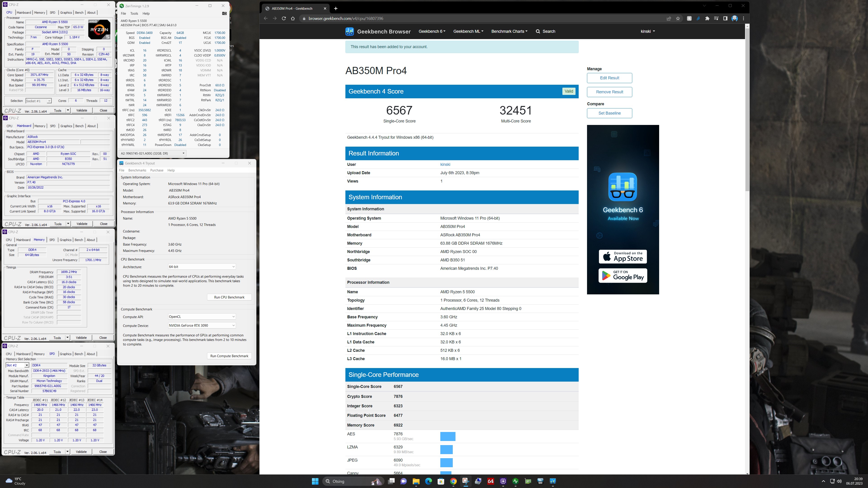Switch to Mainboard tab in top CPU-Z window
The height and width of the screenshot is (488, 868).
click(24, 12)
